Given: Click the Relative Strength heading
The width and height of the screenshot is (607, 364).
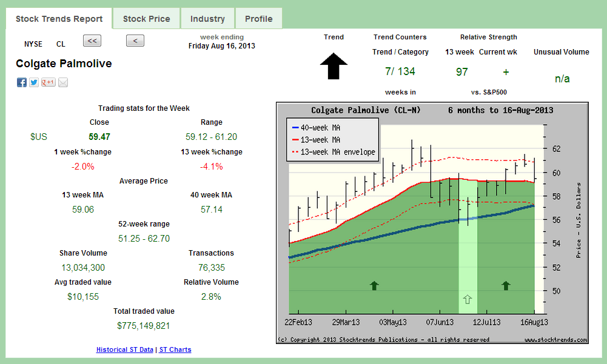Looking at the screenshot, I should [x=489, y=37].
